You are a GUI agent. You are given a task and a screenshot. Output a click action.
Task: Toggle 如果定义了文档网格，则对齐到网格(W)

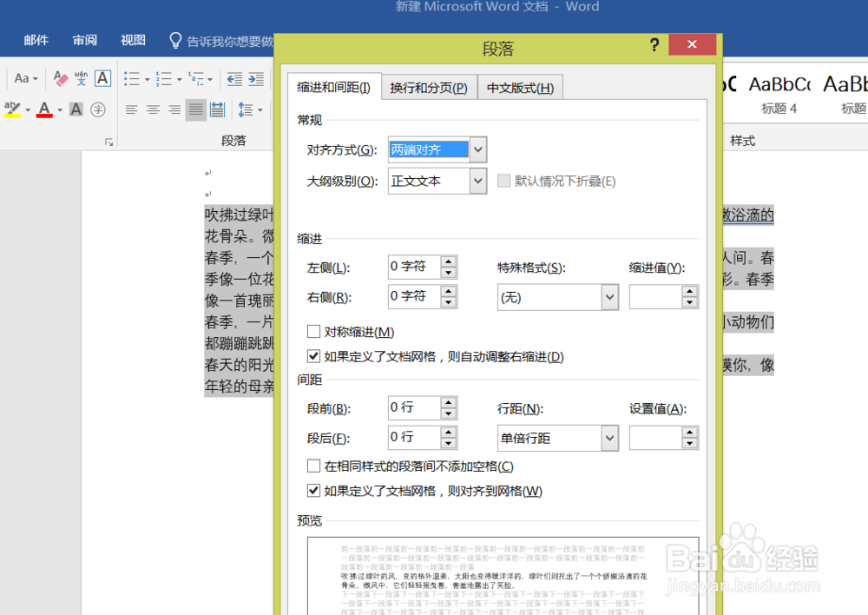pos(314,490)
